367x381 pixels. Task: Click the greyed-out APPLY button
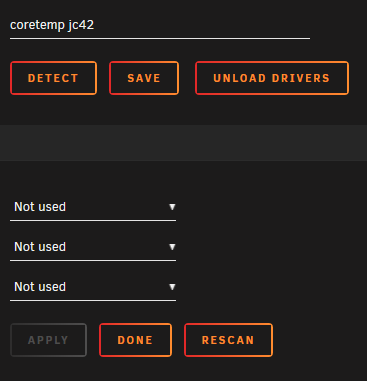49,340
